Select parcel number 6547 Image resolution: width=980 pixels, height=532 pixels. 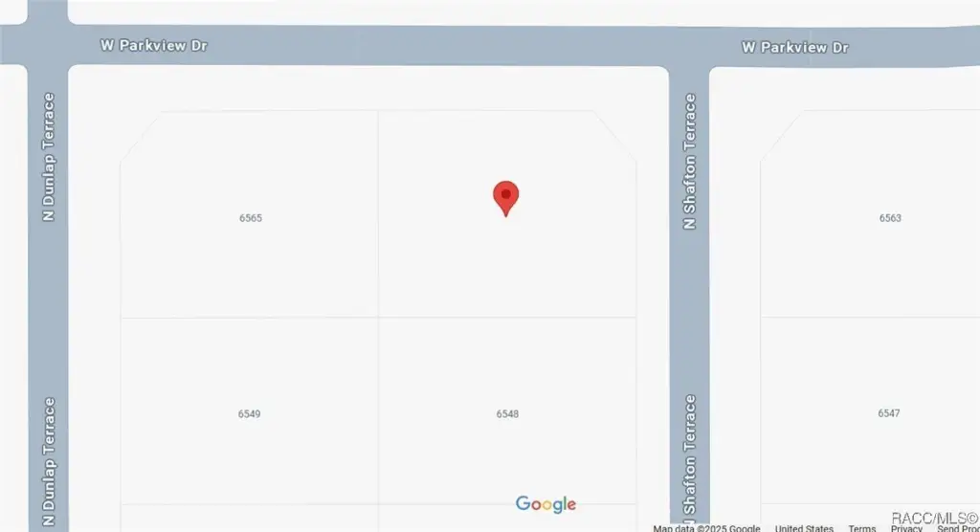889,413
